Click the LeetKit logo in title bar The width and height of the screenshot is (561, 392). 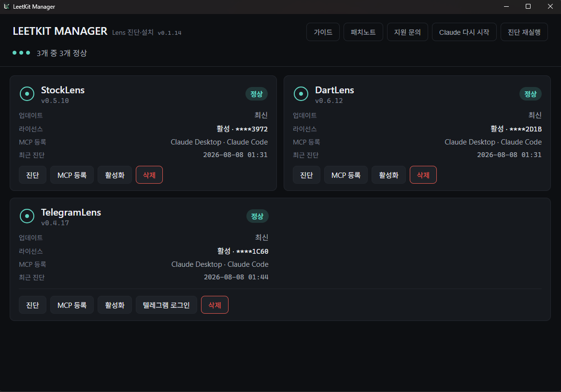pyautogui.click(x=6, y=6)
